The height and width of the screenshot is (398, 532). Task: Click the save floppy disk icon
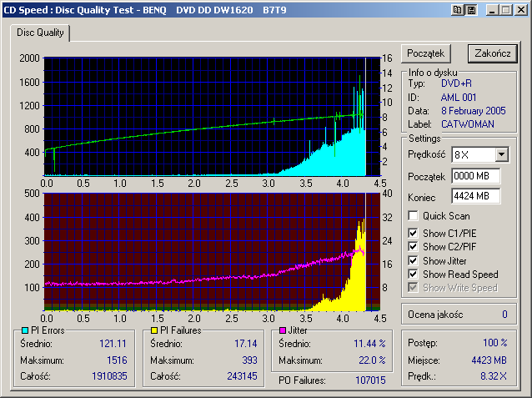(x=472, y=10)
